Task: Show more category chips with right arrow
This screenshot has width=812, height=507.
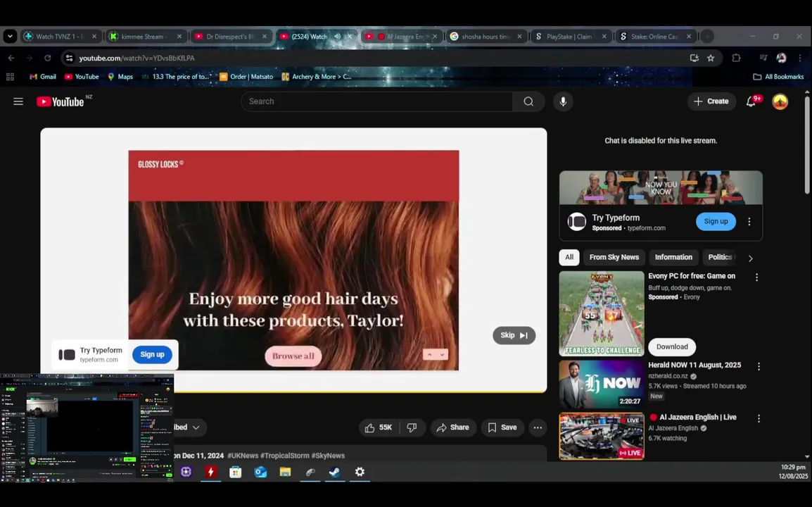Action: pos(750,258)
